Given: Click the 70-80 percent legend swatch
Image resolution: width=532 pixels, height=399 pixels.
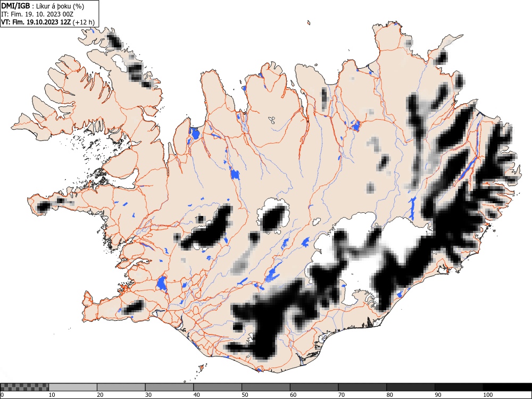Looking at the screenshot, I should [362, 387].
